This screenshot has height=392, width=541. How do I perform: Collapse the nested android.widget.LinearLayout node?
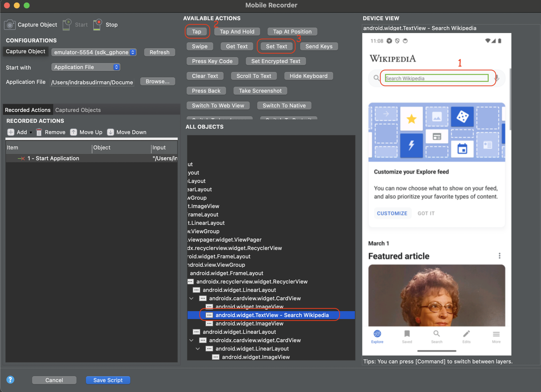(x=198, y=349)
